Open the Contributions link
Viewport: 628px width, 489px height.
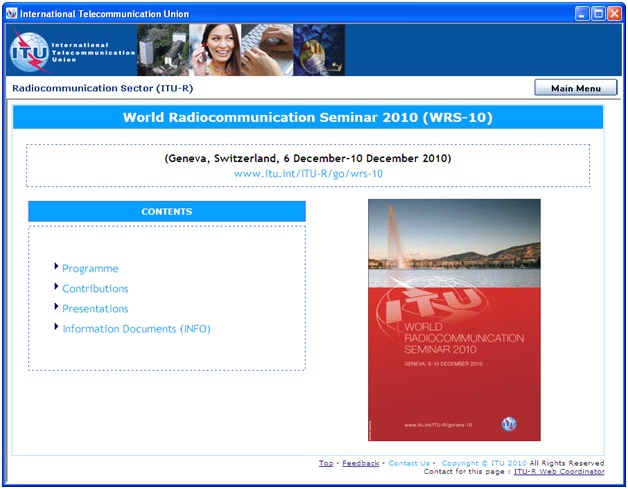tap(95, 288)
